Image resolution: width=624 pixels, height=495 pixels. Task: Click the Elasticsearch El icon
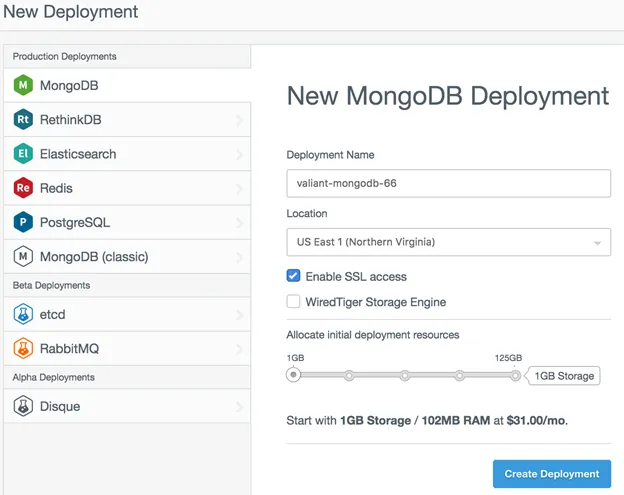pos(23,154)
